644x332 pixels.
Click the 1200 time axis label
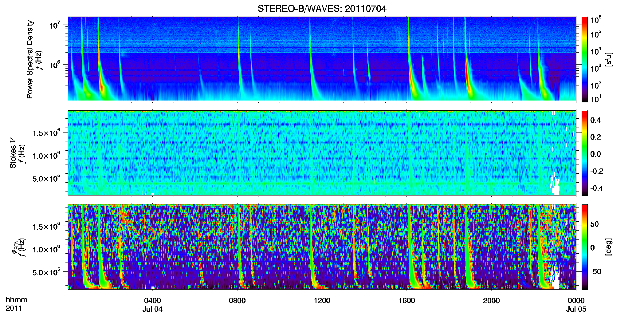pyautogui.click(x=322, y=301)
